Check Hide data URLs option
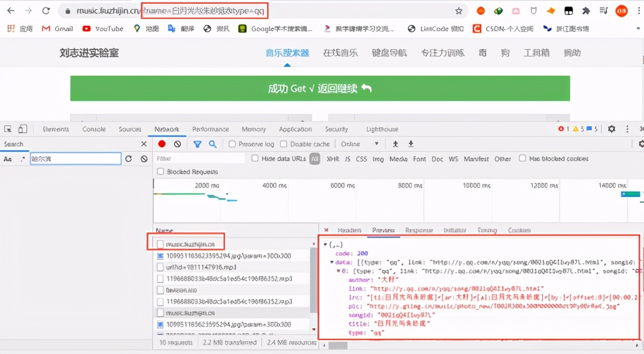Viewport: 644px width, 354px height. click(x=255, y=158)
